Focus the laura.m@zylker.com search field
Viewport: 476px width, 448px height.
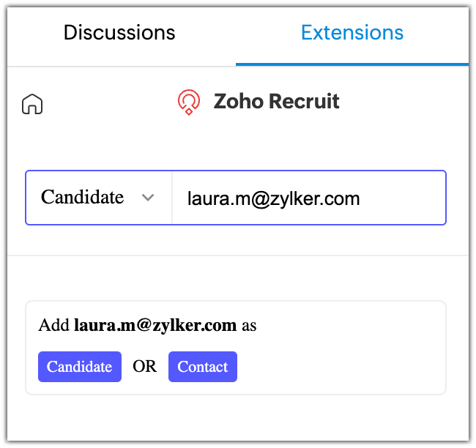coord(308,198)
